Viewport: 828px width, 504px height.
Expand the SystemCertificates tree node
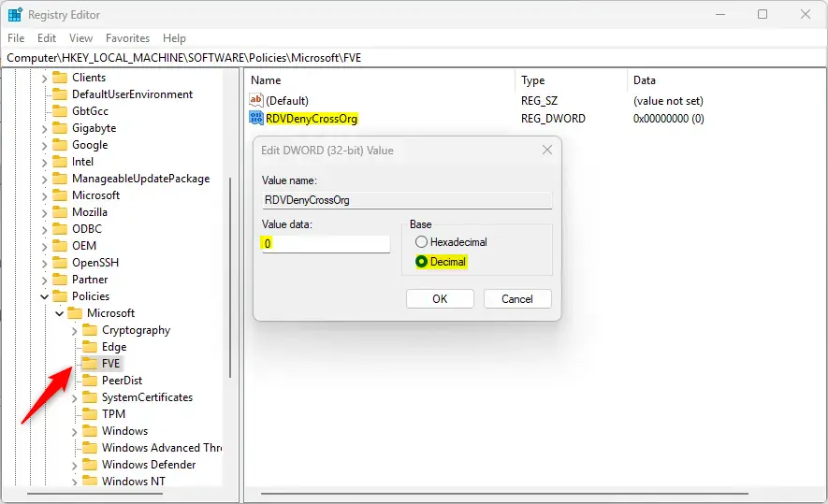[x=75, y=398]
